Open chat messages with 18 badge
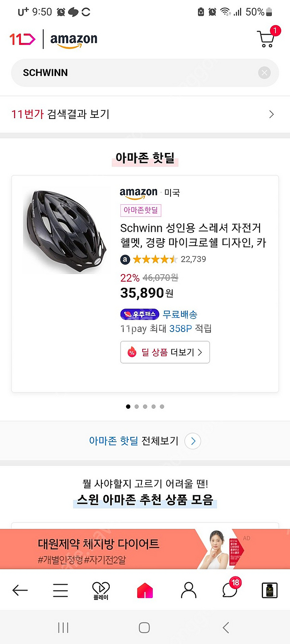Viewport: 290px width, 644px height. click(x=230, y=590)
